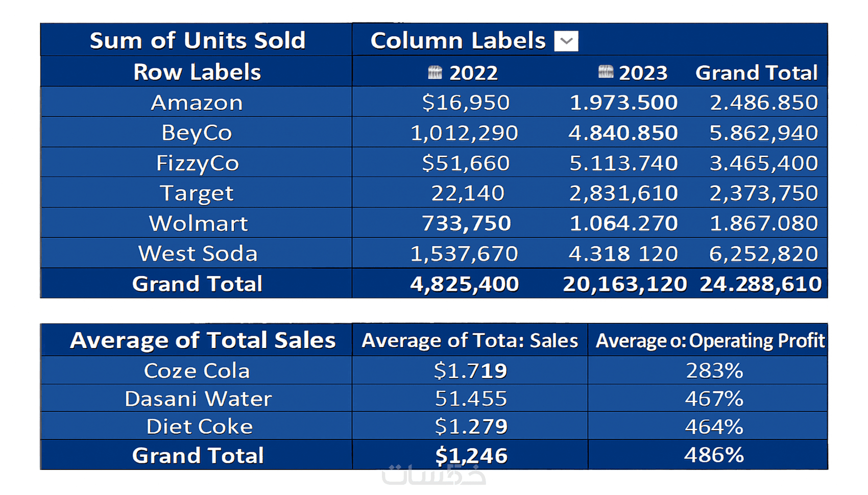Select the 20,163,120 total for 2023
Viewport: 868px width, 495px height.
coord(624,284)
